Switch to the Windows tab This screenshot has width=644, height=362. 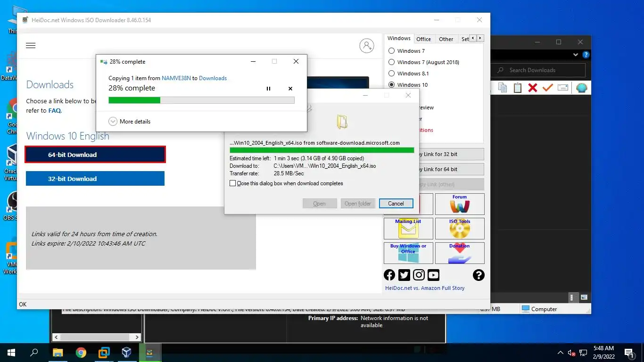click(399, 39)
